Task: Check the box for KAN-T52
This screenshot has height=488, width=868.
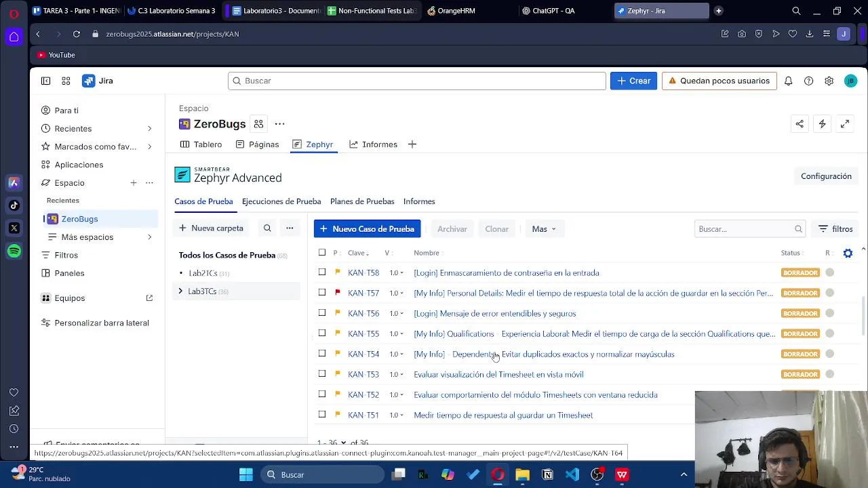Action: pos(322,394)
